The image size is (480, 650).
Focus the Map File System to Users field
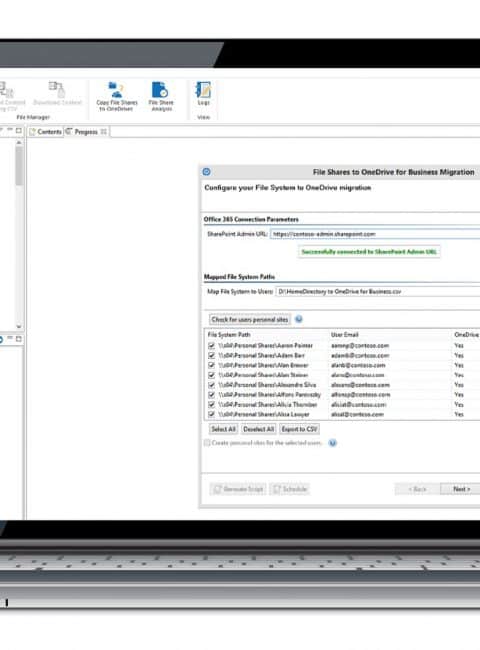coord(378,291)
